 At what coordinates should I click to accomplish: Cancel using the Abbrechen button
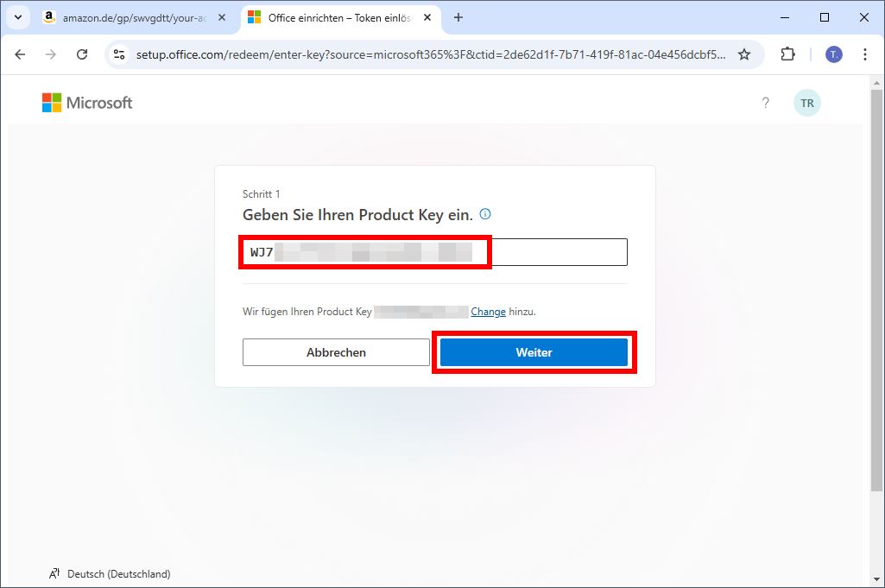coord(336,351)
